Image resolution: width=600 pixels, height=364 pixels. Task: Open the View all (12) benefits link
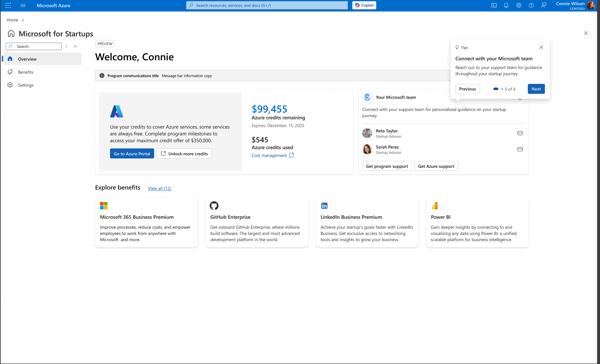point(159,188)
